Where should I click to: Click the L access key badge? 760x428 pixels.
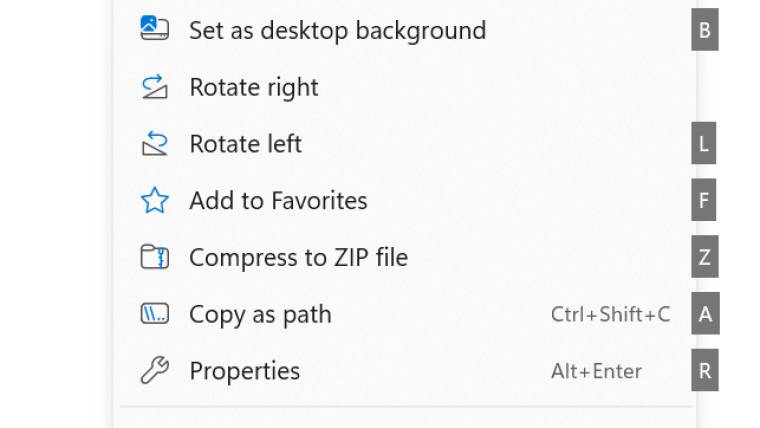(704, 143)
